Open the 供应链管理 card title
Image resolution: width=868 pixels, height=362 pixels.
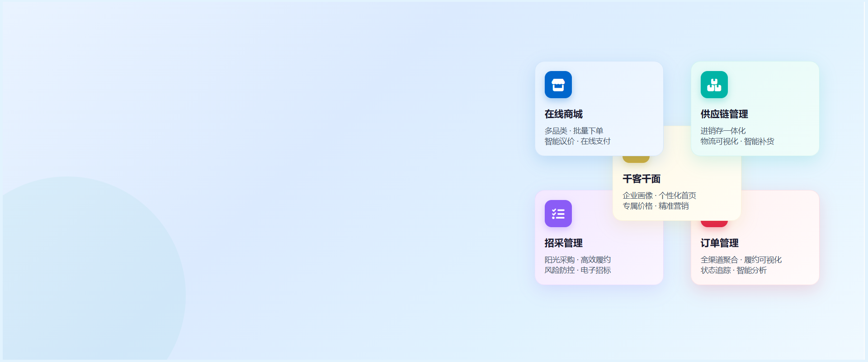724,114
